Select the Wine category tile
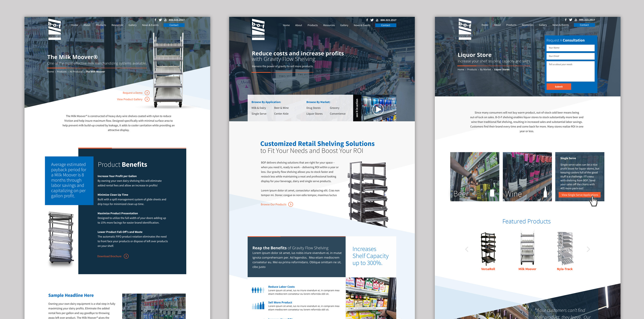The image size is (644, 319). (527, 177)
